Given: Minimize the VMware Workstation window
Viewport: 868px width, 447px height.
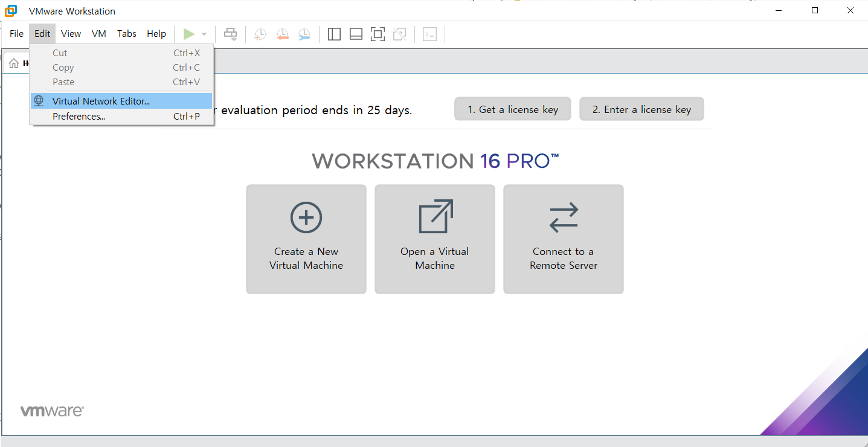Looking at the screenshot, I should tap(779, 10).
